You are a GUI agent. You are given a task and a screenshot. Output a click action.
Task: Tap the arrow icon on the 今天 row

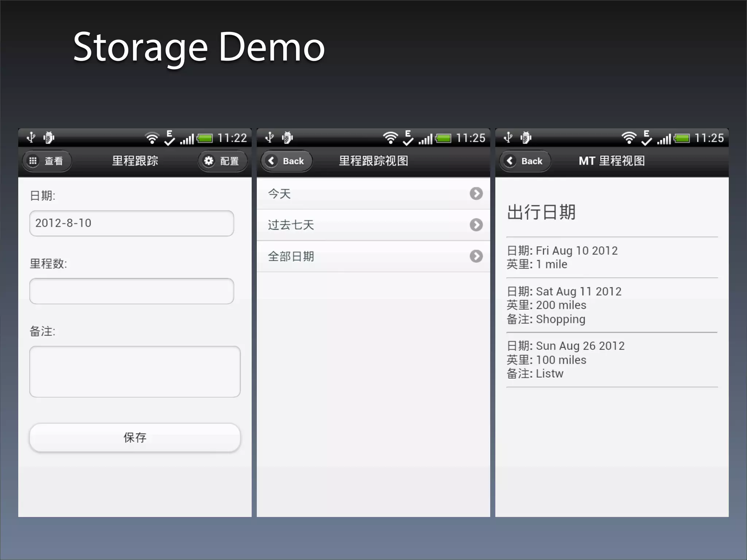pos(476,194)
